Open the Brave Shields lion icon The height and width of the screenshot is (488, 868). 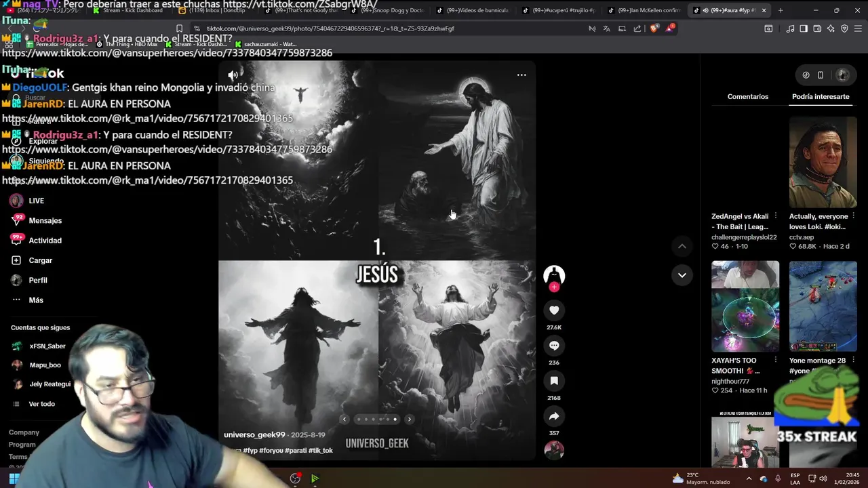pos(654,28)
